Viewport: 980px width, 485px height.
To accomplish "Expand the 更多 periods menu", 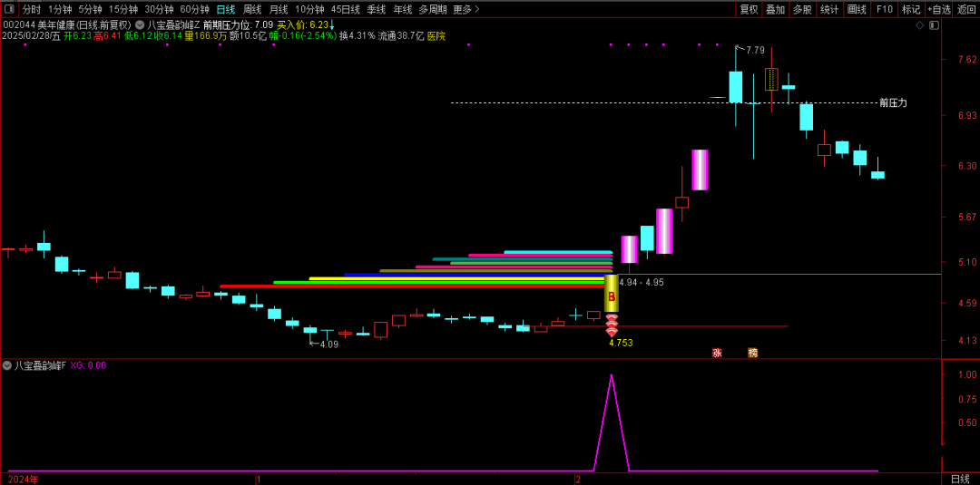I will (465, 9).
